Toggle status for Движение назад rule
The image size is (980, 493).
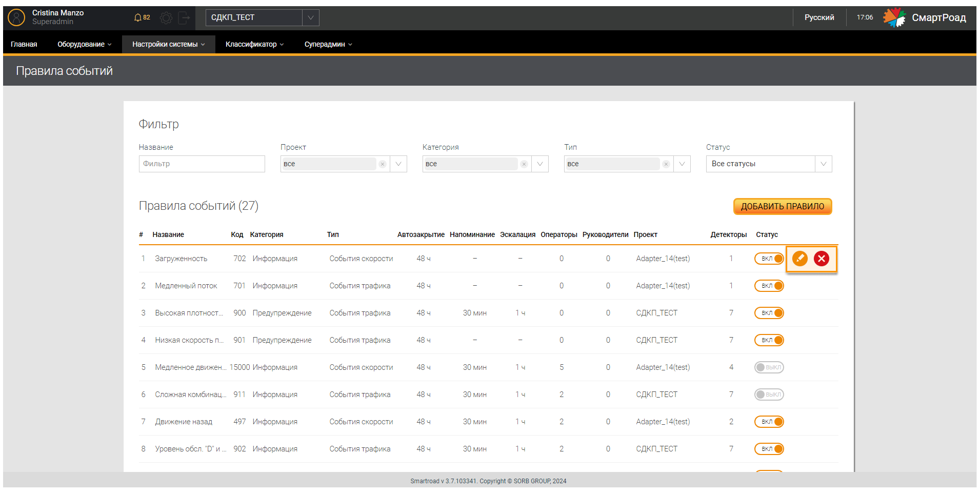pos(769,422)
